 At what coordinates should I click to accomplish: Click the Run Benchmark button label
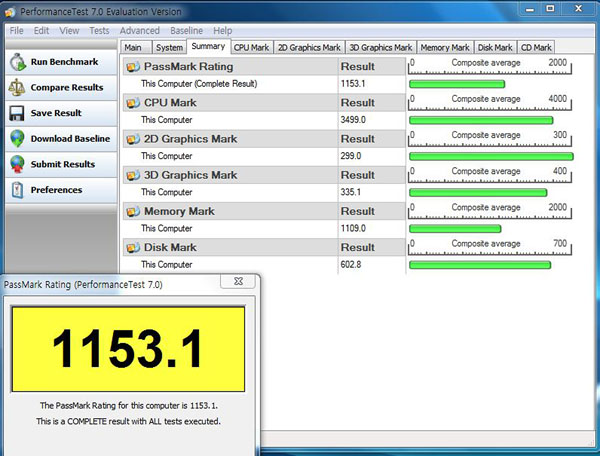(64, 62)
